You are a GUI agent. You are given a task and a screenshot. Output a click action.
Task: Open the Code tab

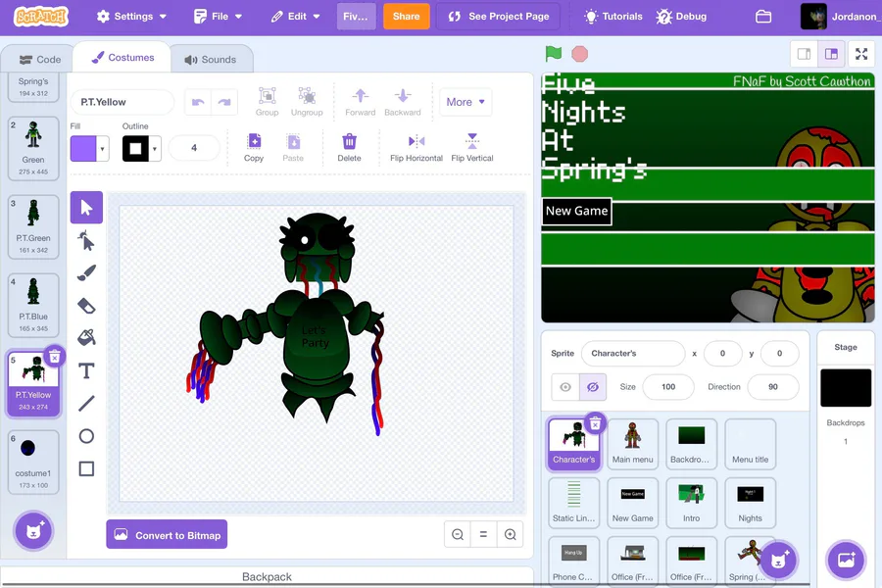coord(40,60)
